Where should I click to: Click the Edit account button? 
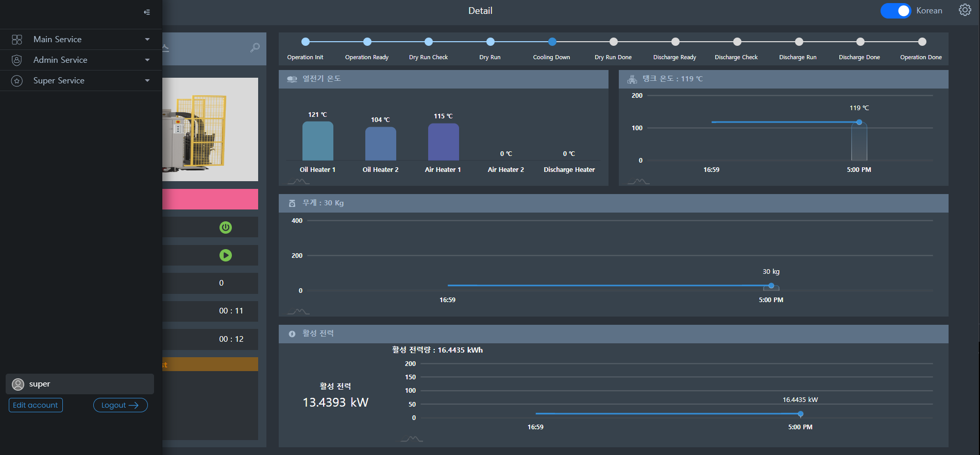point(36,405)
